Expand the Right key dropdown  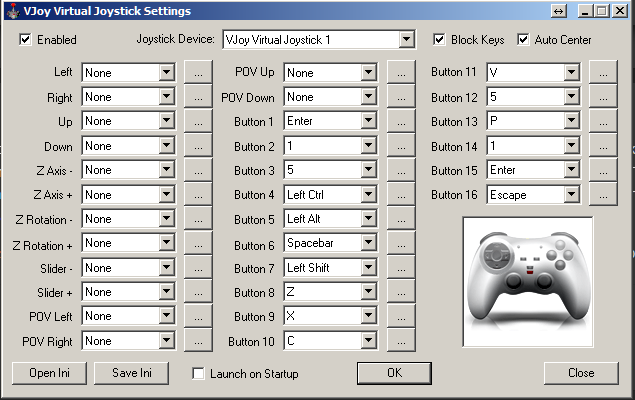click(x=166, y=97)
